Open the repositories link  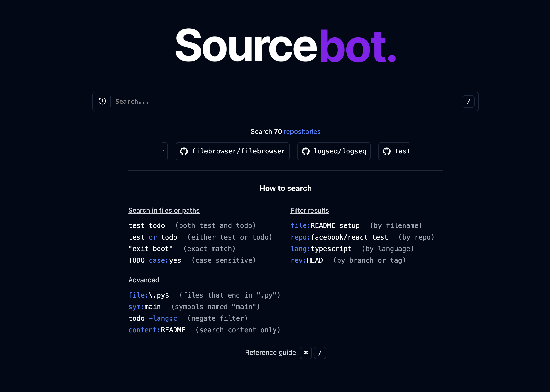302,131
